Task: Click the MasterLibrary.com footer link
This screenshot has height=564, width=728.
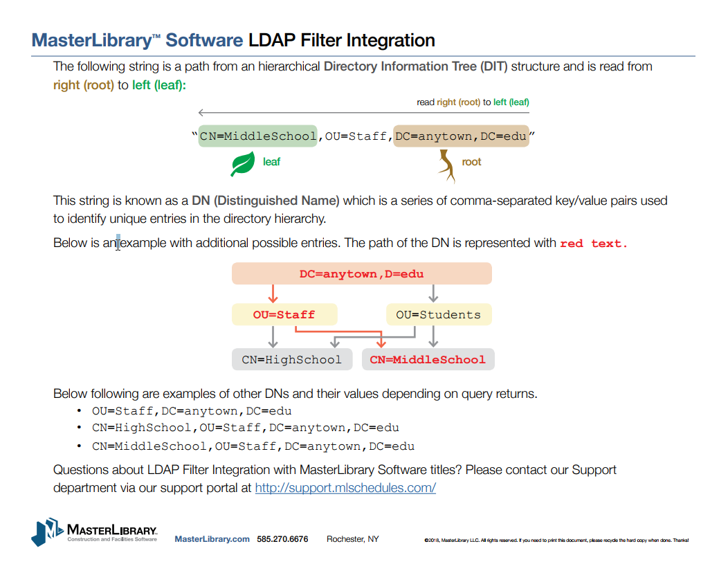Action: pos(212,539)
